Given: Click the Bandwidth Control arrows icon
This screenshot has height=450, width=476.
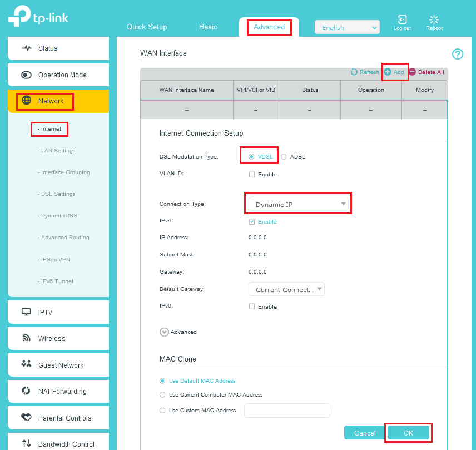Looking at the screenshot, I should pyautogui.click(x=26, y=444).
